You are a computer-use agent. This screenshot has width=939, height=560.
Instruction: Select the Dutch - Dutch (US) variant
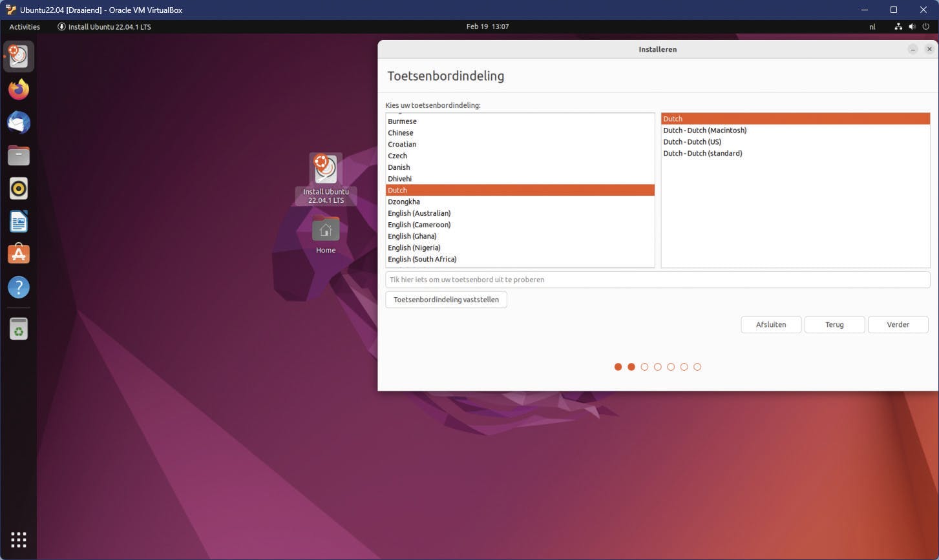pos(796,142)
